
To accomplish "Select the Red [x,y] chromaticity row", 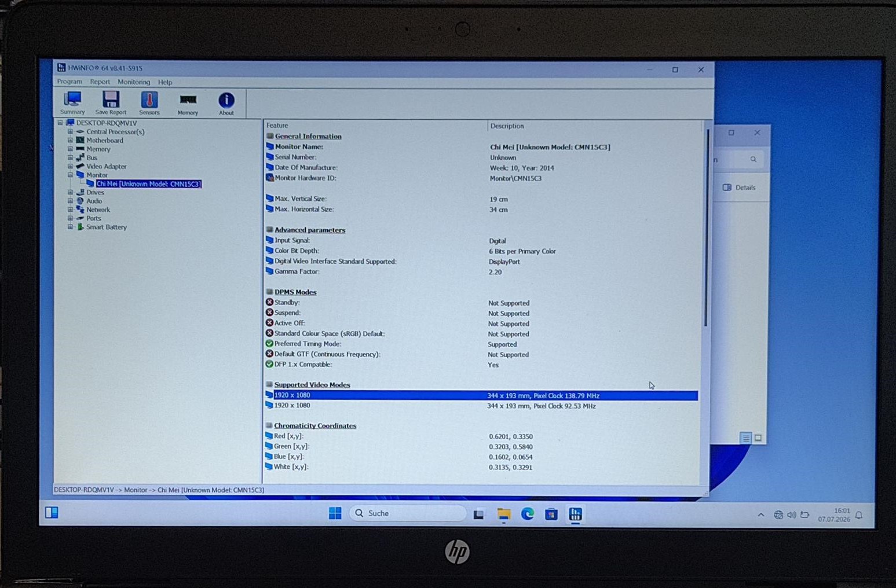I will pos(481,436).
